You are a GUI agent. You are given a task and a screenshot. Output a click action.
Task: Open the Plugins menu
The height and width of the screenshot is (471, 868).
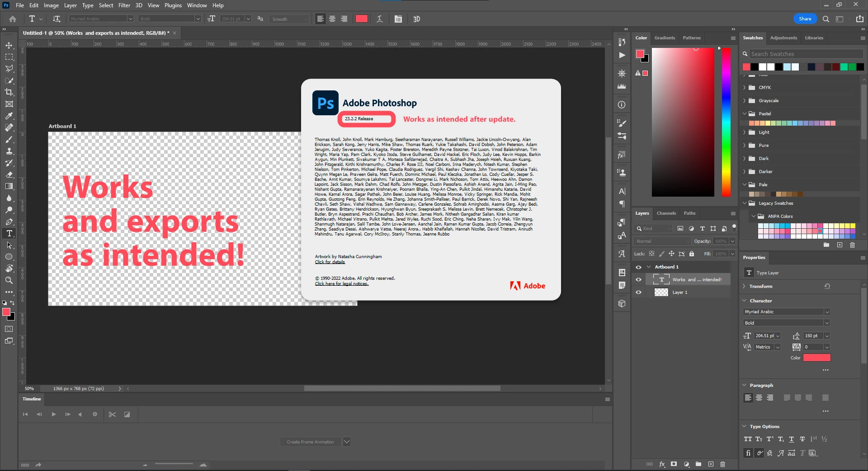[x=173, y=5]
